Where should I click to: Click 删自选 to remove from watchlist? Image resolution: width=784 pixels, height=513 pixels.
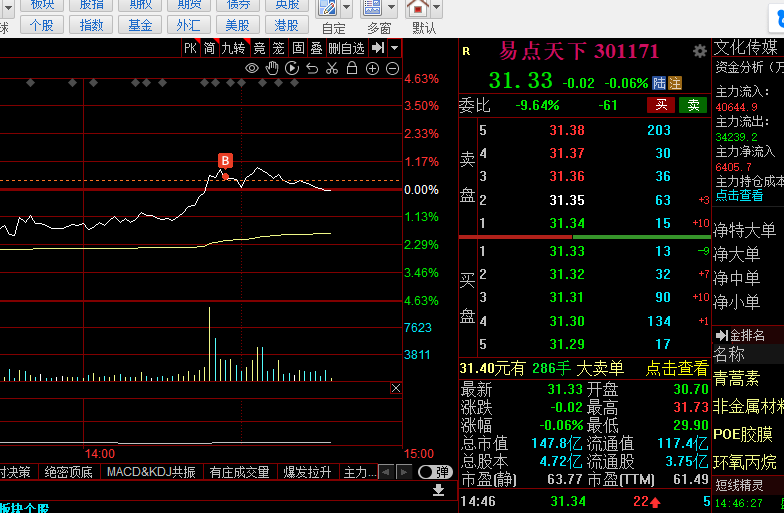point(346,48)
